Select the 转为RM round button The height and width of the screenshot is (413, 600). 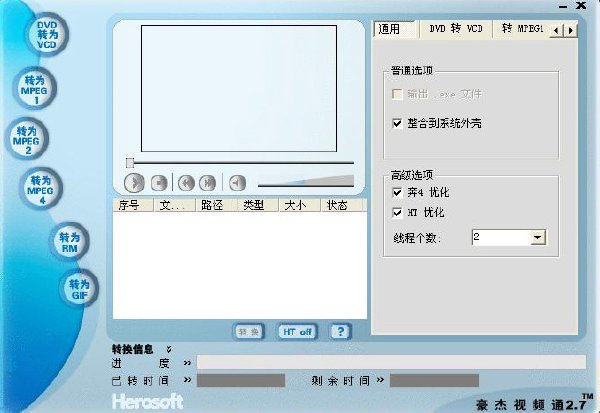[x=69, y=242]
